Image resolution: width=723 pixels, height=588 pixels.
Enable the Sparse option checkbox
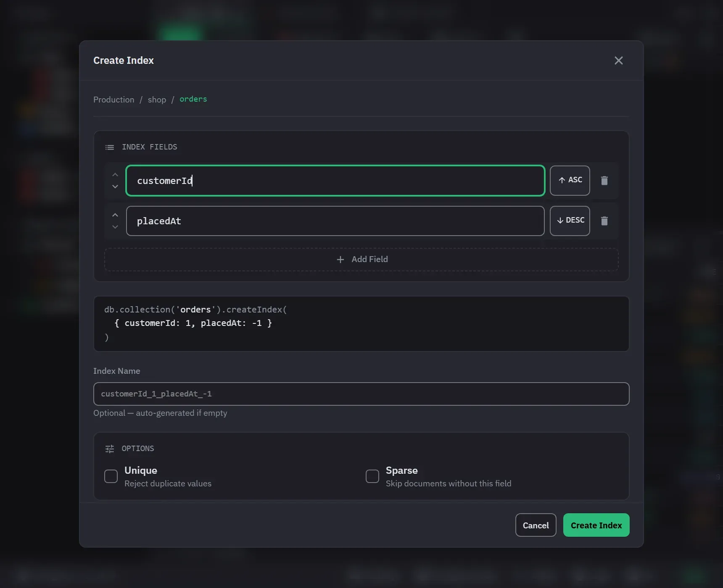[x=372, y=476]
